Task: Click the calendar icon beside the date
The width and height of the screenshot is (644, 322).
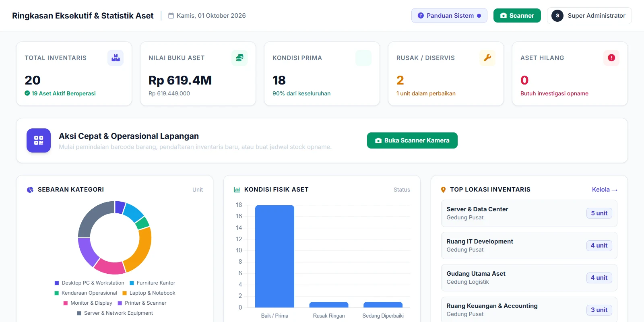Action: coord(171,16)
